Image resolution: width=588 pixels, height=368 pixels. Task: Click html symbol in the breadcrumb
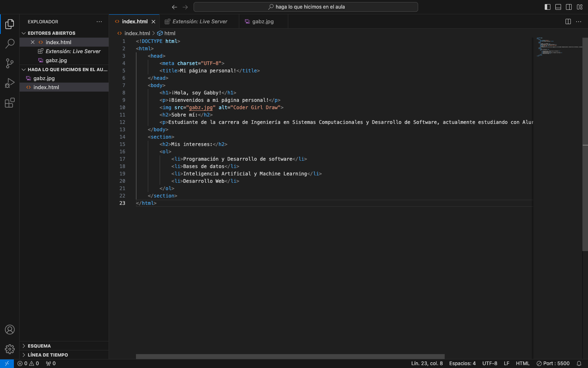[167, 33]
